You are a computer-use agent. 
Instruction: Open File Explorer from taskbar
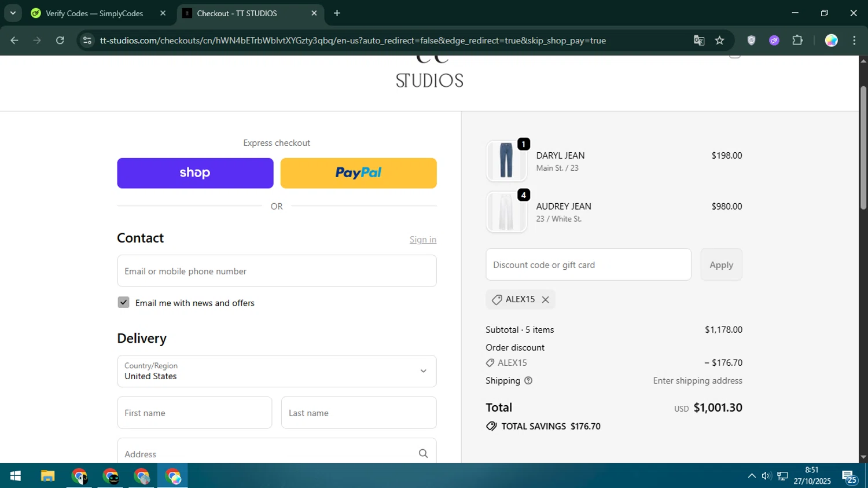[47, 476]
